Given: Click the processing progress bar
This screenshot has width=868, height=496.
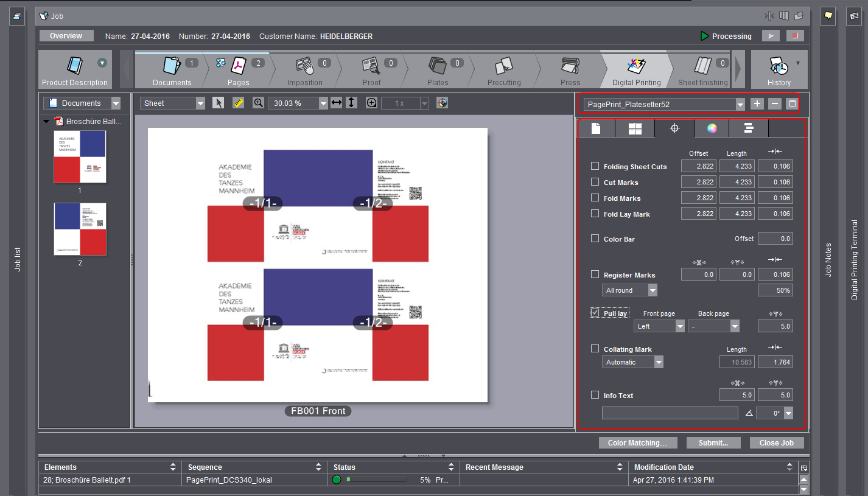Looking at the screenshot, I should pyautogui.click(x=376, y=480).
